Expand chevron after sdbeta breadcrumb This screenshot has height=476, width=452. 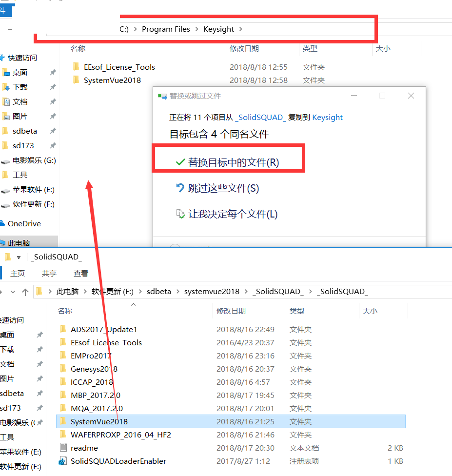click(x=177, y=292)
